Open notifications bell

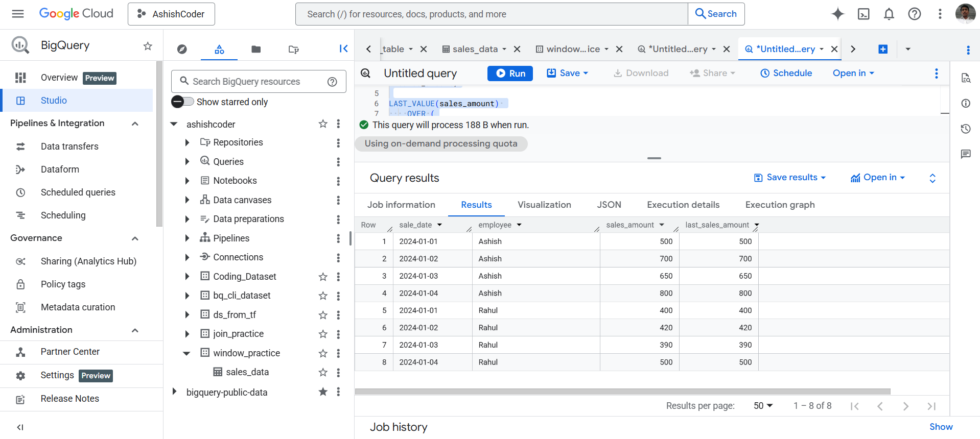pyautogui.click(x=889, y=14)
